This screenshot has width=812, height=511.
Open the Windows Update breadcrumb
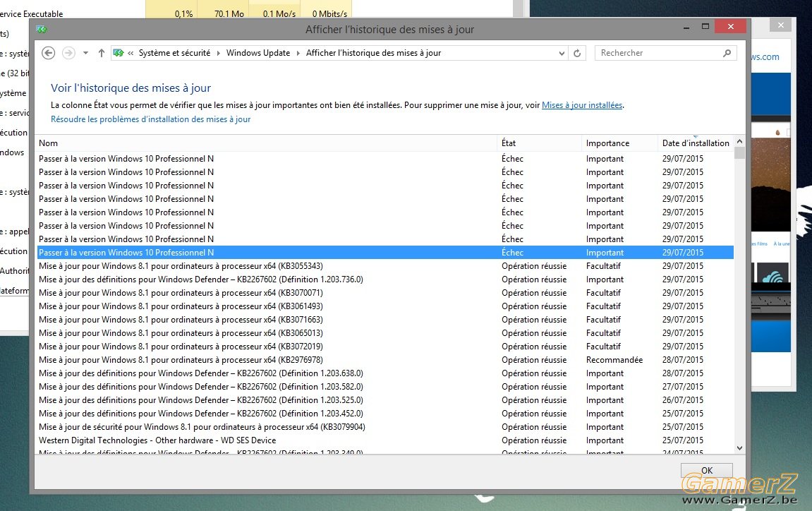tap(258, 53)
